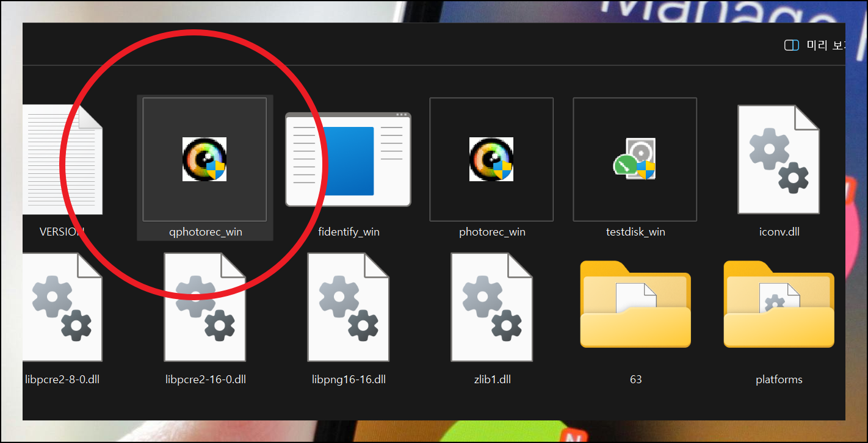Image resolution: width=868 pixels, height=443 pixels.
Task: Click the qphotorec_win file name
Action: point(206,232)
